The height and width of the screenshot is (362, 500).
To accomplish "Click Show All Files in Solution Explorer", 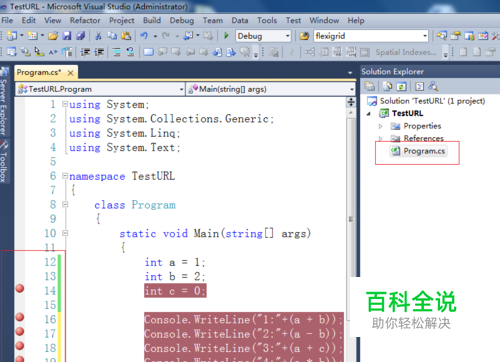I will coord(387,86).
